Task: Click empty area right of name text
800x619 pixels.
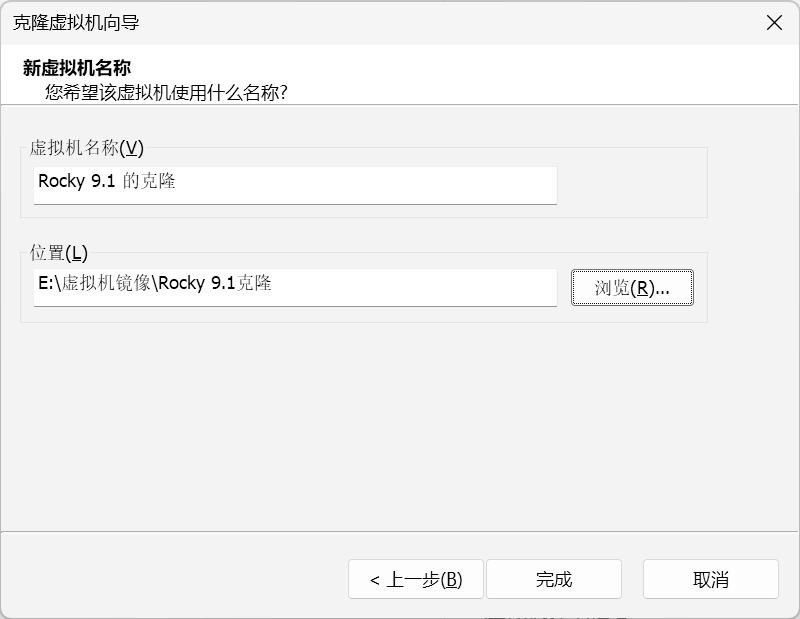Action: 400,183
